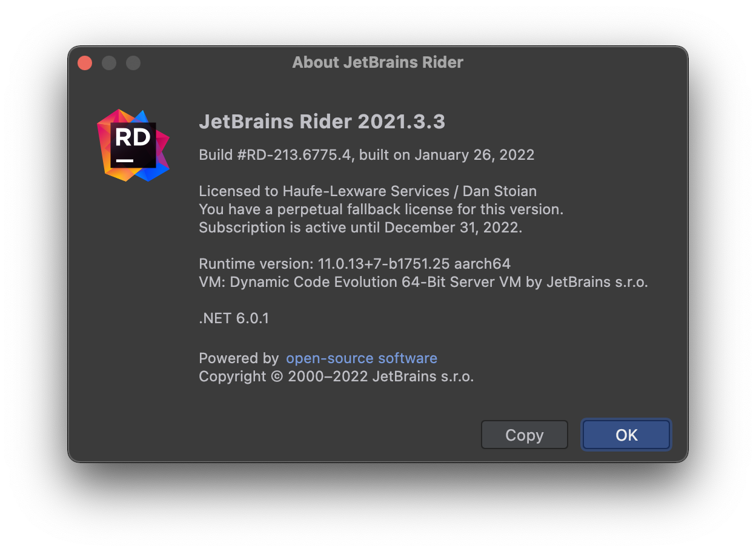This screenshot has width=756, height=552.
Task: Click the Runtime version 11.0.13 line
Action: 354,264
